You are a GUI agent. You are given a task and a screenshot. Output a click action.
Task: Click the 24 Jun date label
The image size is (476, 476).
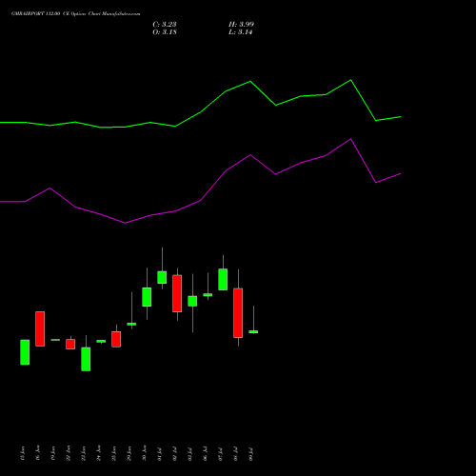(98, 453)
